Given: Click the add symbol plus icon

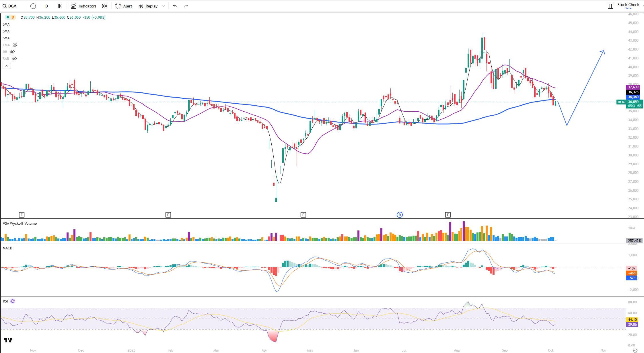Looking at the screenshot, I should tap(33, 6).
